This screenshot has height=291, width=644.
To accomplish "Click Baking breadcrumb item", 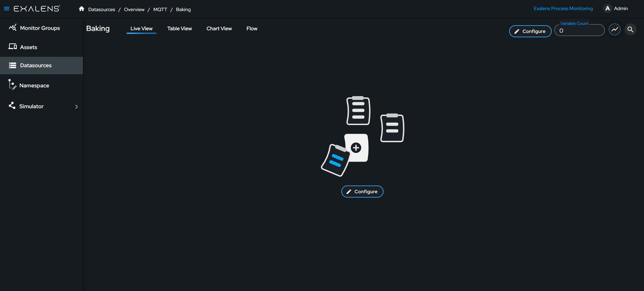I will (x=183, y=9).
